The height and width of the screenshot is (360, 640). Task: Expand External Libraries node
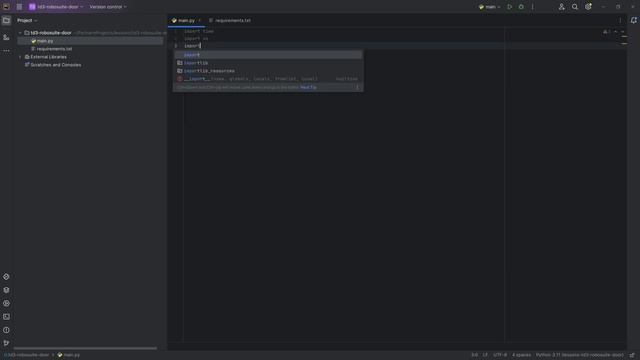(20, 57)
